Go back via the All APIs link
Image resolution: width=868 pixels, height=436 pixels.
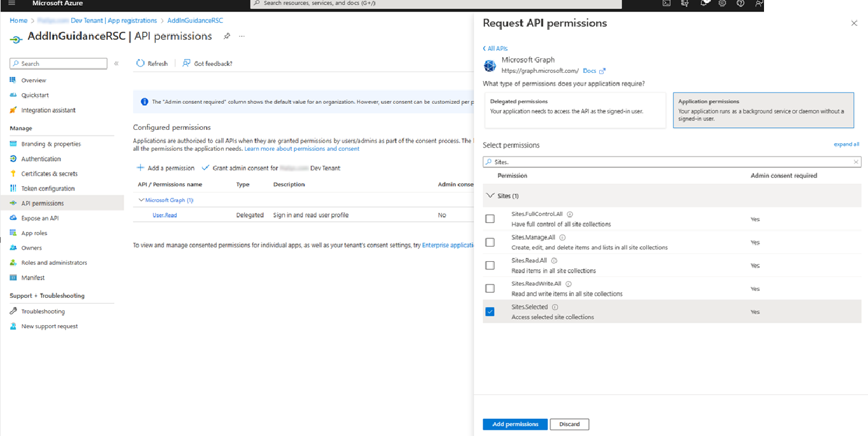point(495,48)
